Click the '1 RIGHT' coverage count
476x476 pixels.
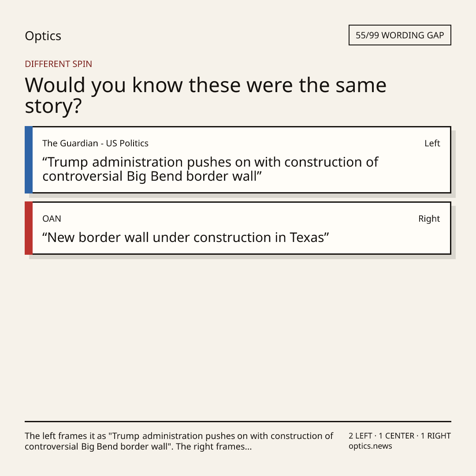click(435, 436)
